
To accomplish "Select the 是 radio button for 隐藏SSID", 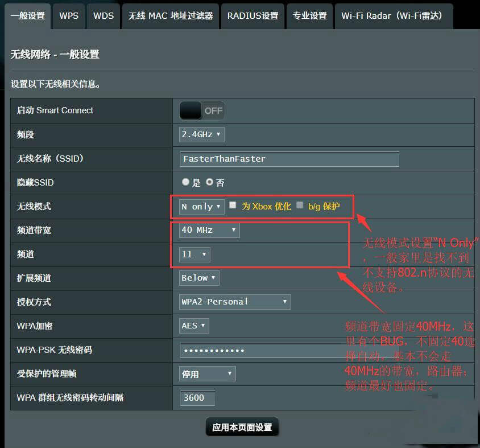I will tap(185, 183).
